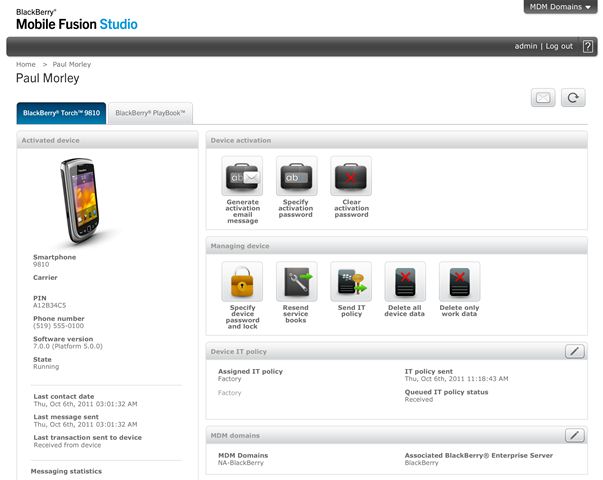Click the phone number (519) 555-0100

(58, 326)
